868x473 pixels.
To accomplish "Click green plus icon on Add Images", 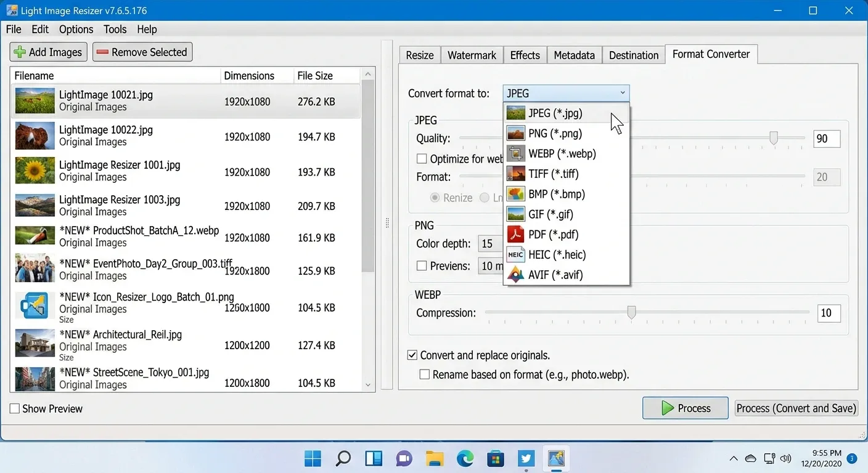I will click(20, 52).
